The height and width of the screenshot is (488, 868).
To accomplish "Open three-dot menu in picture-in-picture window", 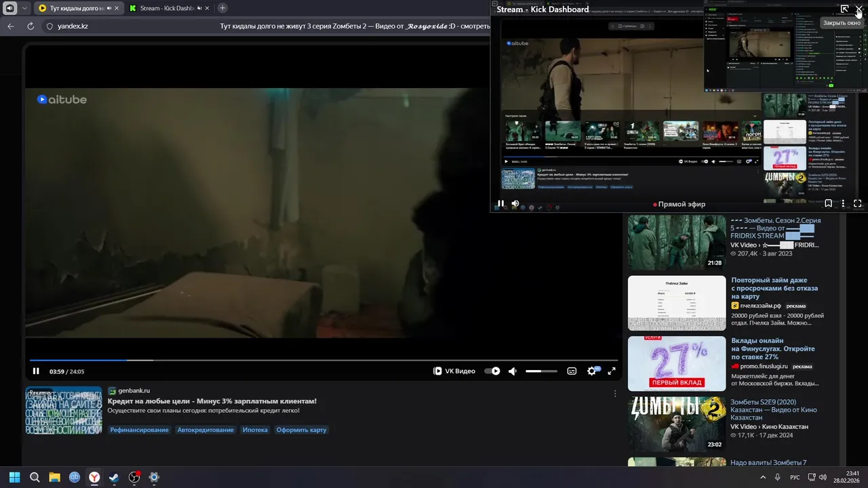I will click(843, 203).
